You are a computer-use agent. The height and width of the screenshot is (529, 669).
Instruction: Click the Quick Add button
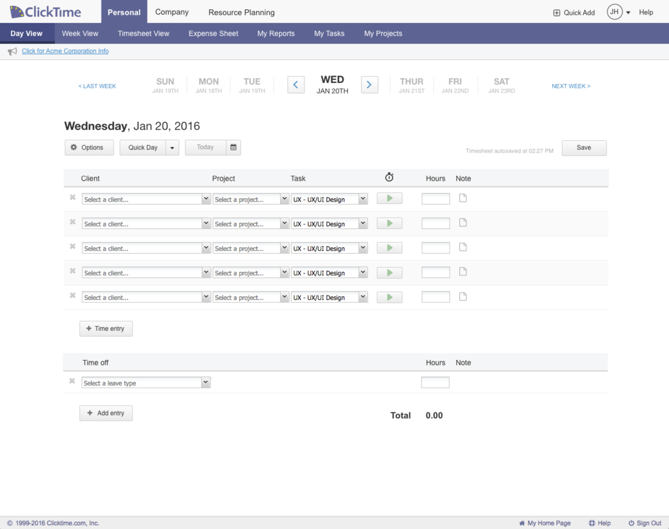click(x=574, y=13)
